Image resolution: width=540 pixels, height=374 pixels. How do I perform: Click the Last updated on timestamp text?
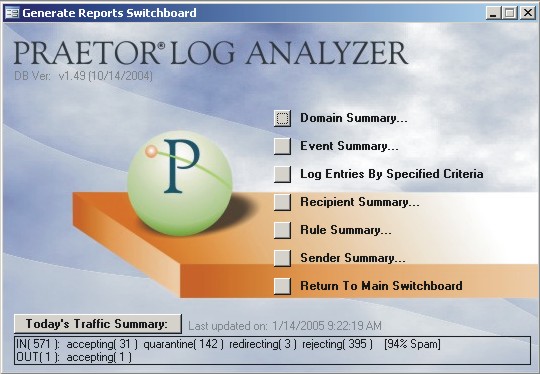[x=285, y=326]
